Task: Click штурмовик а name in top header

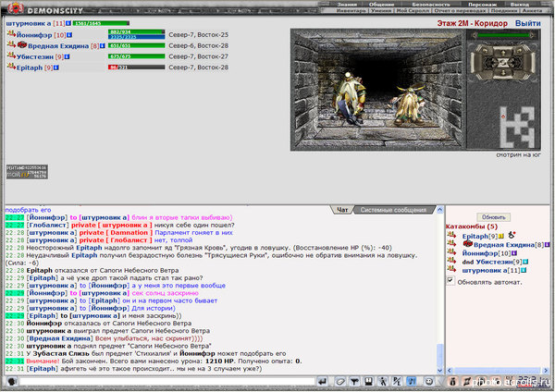Action: tap(29, 23)
